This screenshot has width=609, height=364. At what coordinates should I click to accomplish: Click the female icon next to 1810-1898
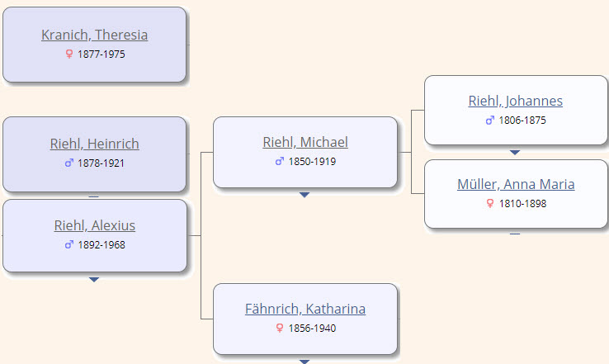click(490, 203)
